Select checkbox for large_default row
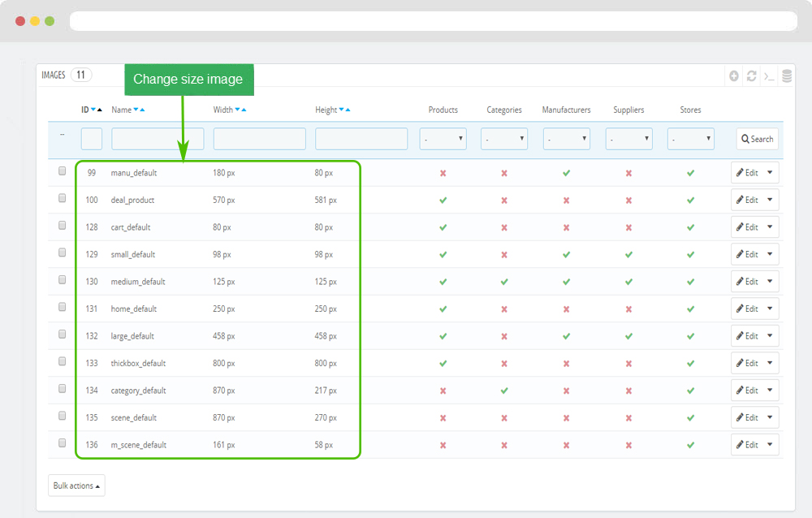The height and width of the screenshot is (518, 812). coord(63,335)
